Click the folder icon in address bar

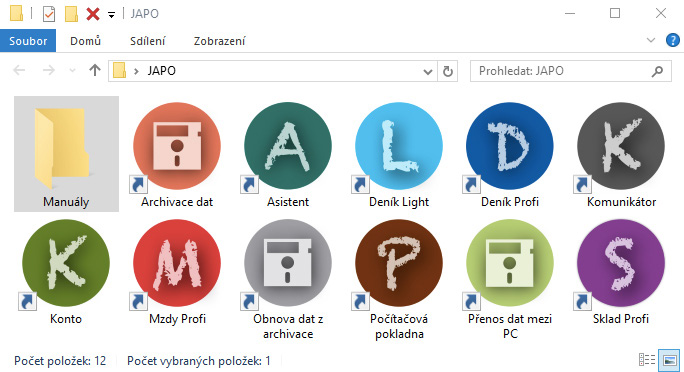click(x=119, y=70)
